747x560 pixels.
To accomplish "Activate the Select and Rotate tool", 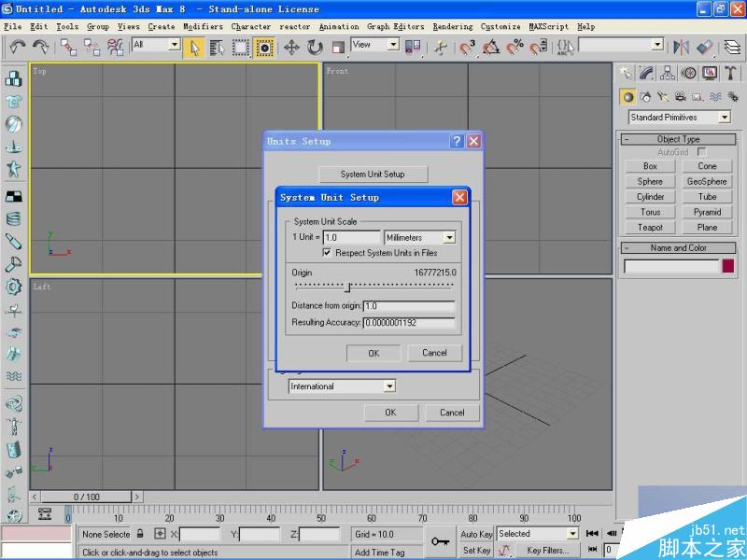I will point(315,47).
